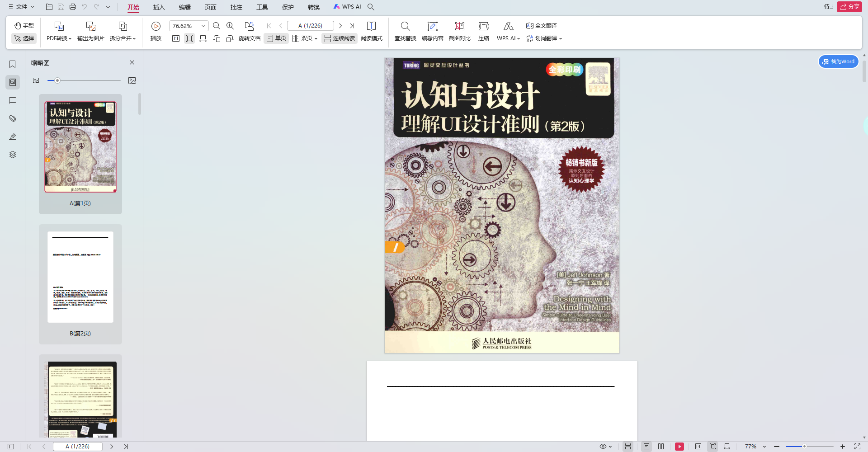Click the 旋转文档 rotate document tool
This screenshot has height=452, width=868.
click(250, 32)
